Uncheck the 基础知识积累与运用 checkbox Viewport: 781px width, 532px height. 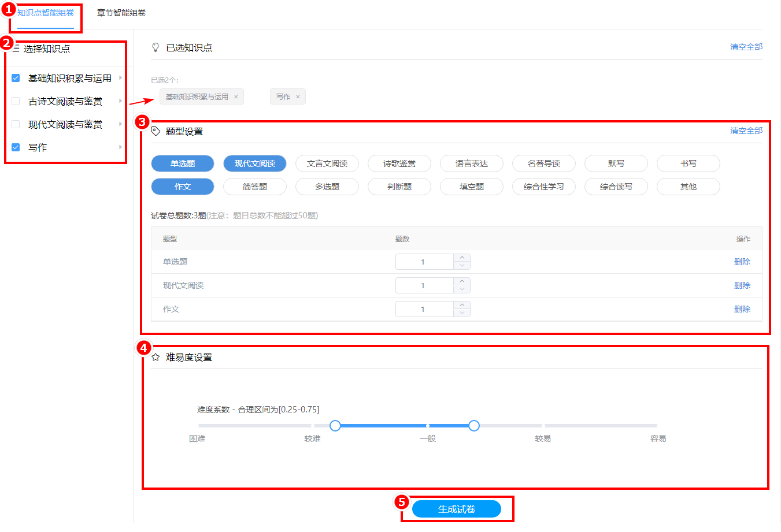[x=16, y=78]
